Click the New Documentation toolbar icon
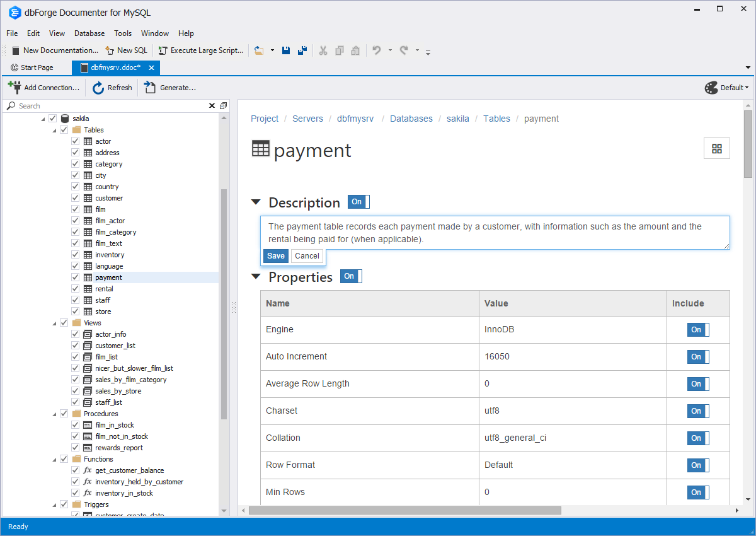756x536 pixels. coord(16,50)
